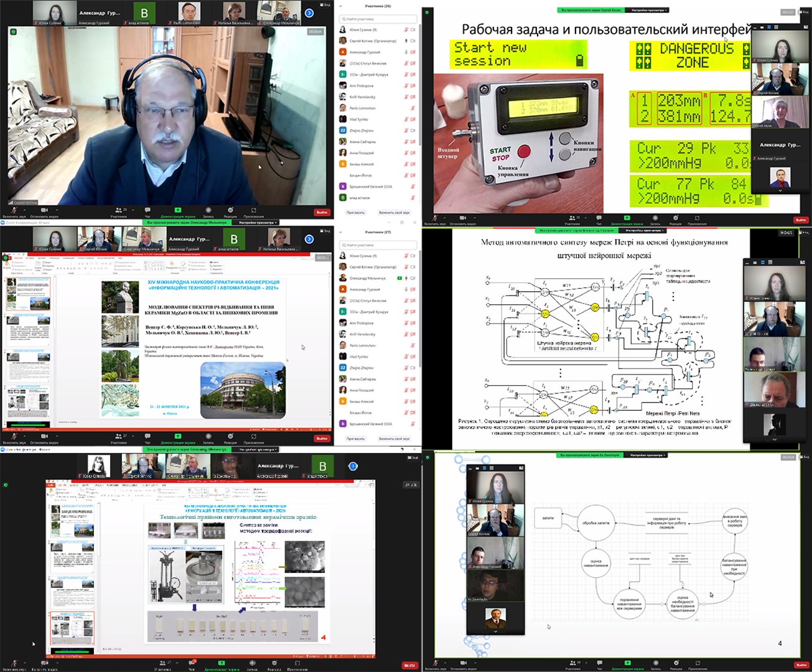812x672 pixels.
Task: Open Чат icon in speaker video window
Action: (147, 212)
